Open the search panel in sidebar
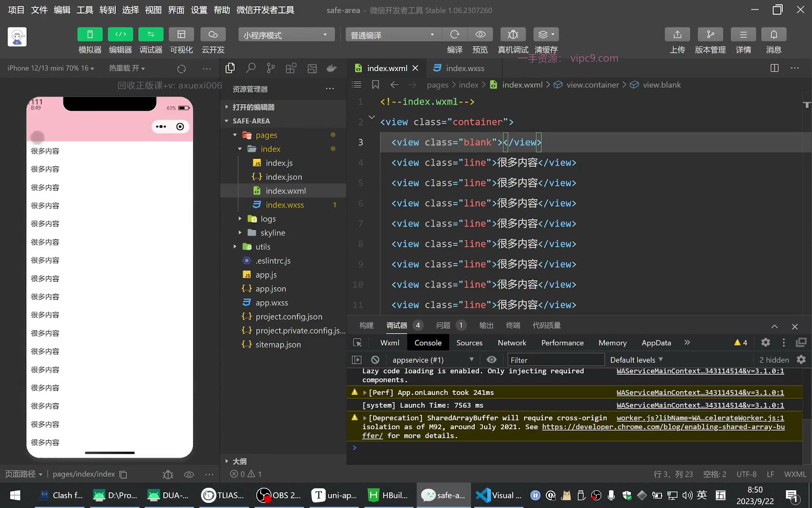812x508 pixels. (x=251, y=68)
